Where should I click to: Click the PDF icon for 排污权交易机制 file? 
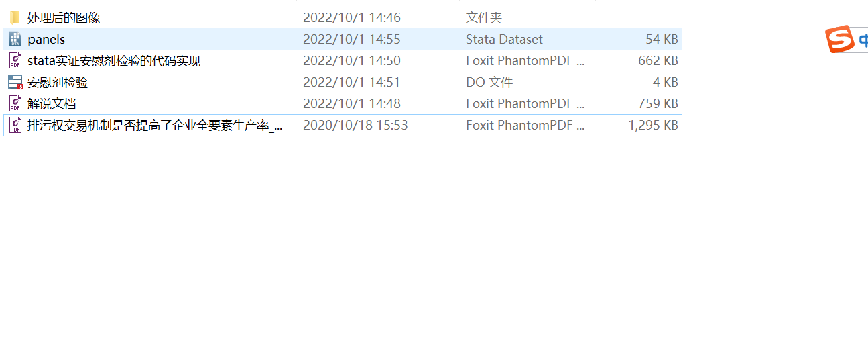(x=15, y=126)
